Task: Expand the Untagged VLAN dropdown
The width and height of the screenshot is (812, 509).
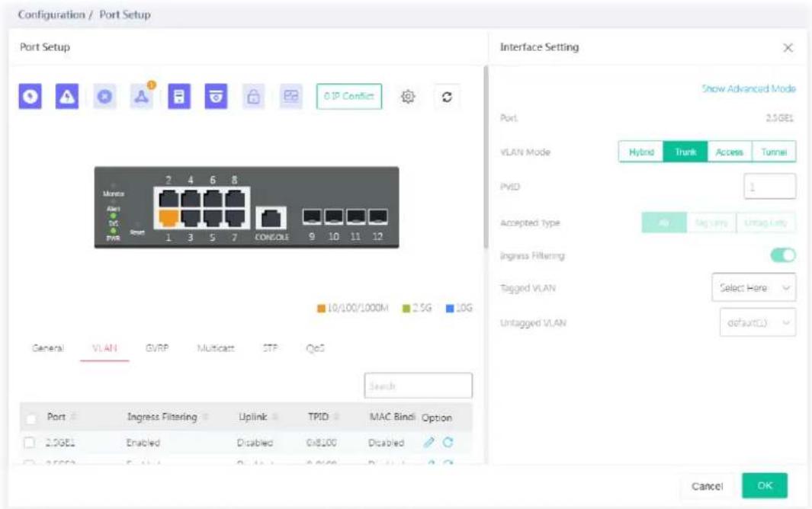Action: click(758, 322)
